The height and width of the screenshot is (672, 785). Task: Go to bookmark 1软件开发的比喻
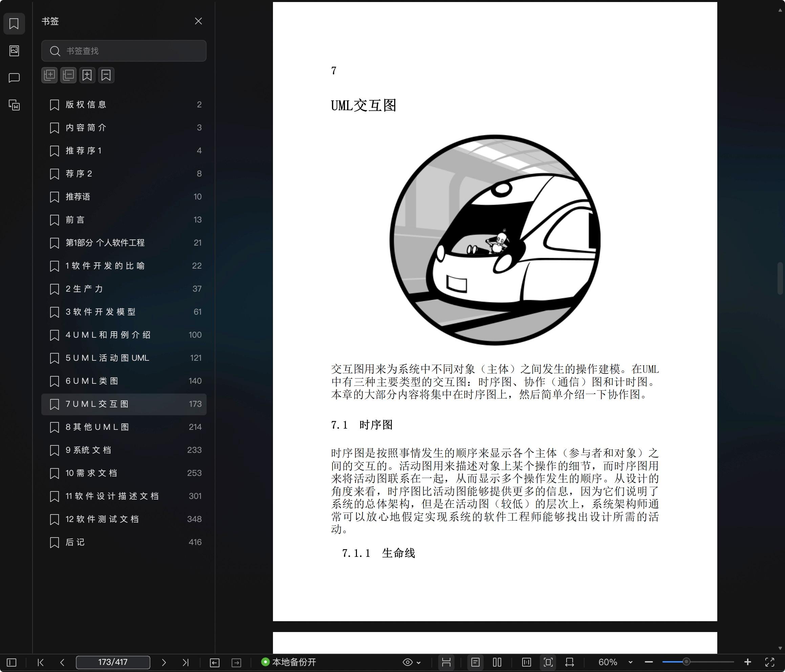click(124, 266)
